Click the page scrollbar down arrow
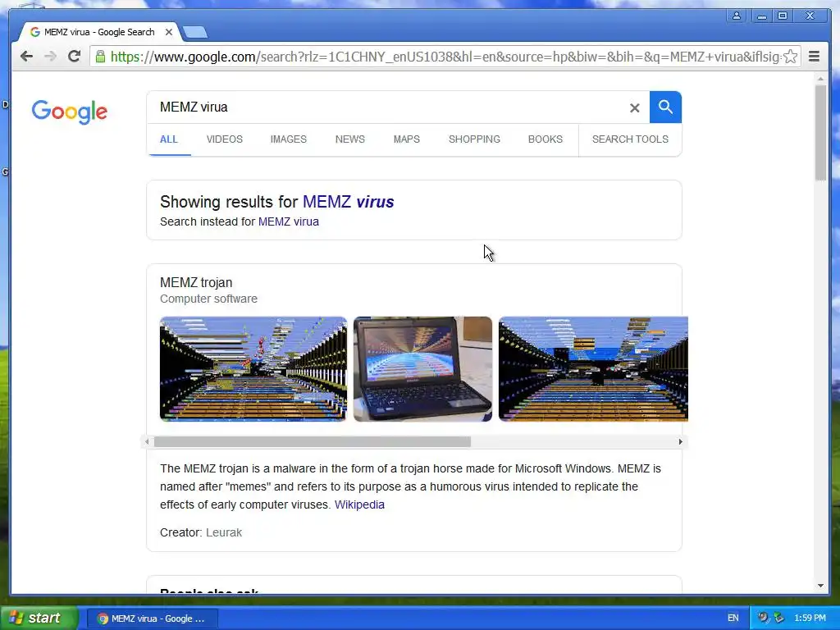840x630 pixels. click(x=820, y=586)
